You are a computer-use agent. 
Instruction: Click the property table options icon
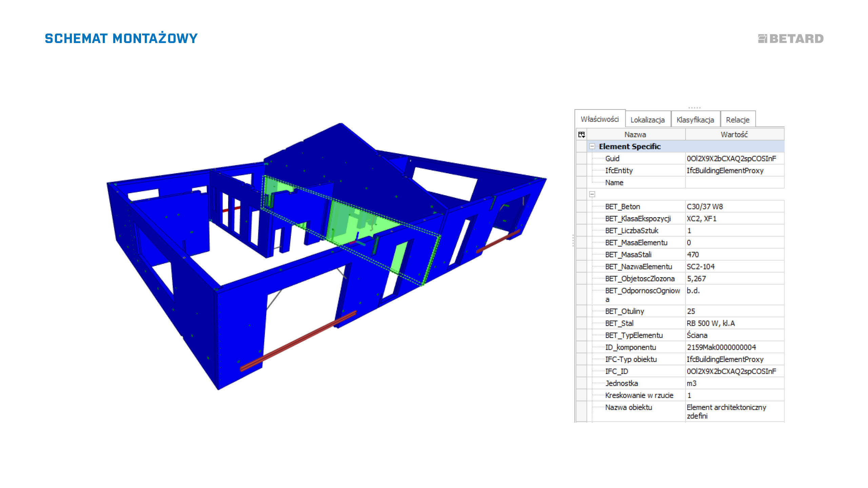tap(581, 135)
